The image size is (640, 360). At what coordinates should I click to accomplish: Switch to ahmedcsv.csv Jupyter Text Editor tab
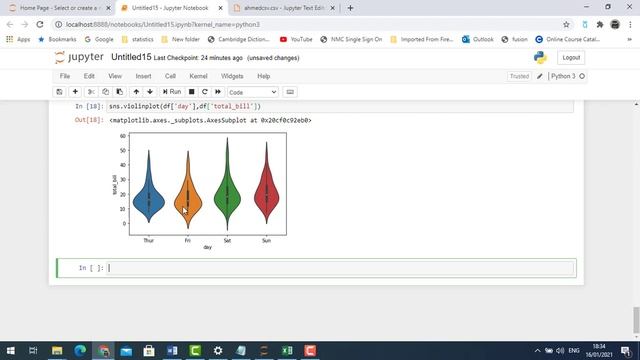click(284, 8)
